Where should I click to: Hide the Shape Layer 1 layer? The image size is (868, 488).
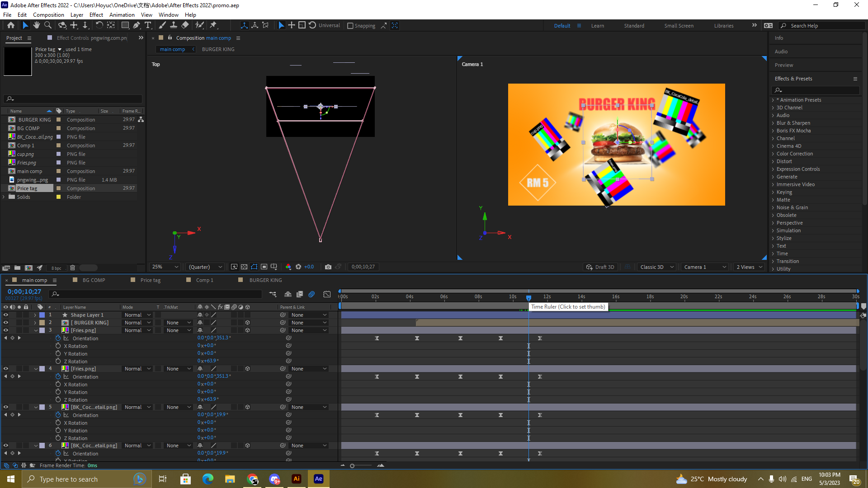[6, 315]
